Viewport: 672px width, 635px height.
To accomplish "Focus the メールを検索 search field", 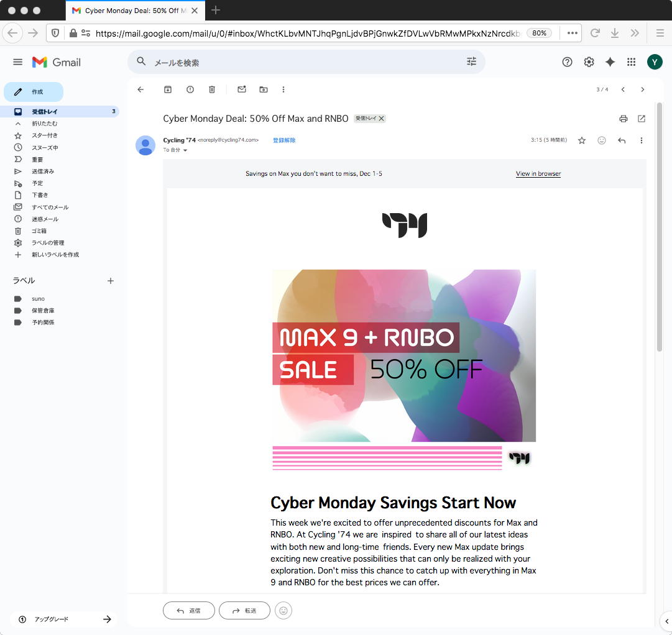I will point(306,63).
